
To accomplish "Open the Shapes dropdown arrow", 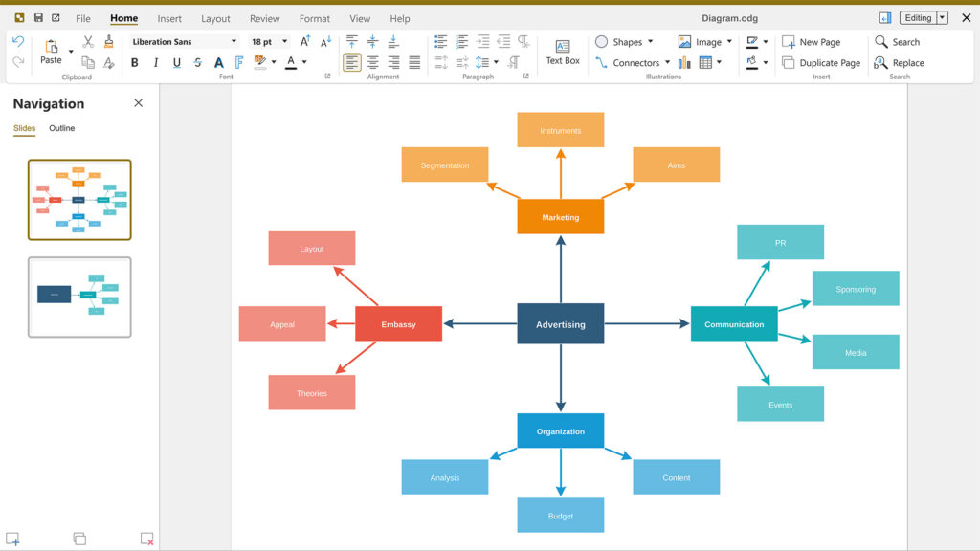I will 651,42.
